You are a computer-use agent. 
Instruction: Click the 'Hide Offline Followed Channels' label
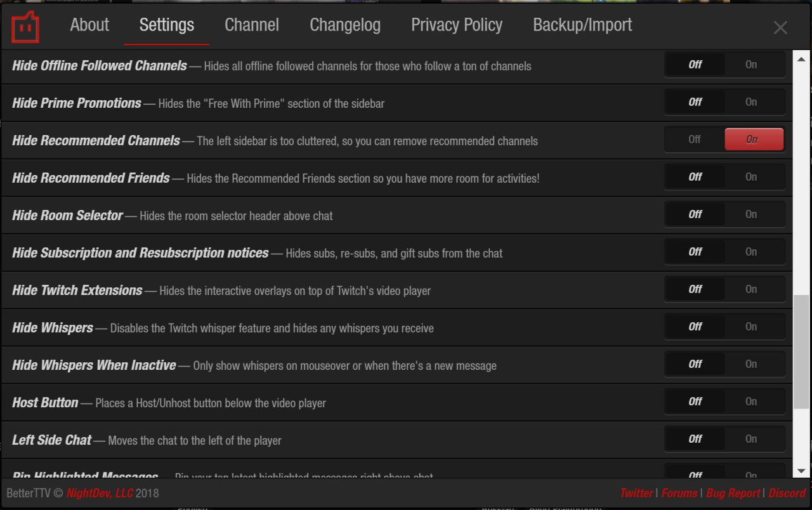pos(100,65)
